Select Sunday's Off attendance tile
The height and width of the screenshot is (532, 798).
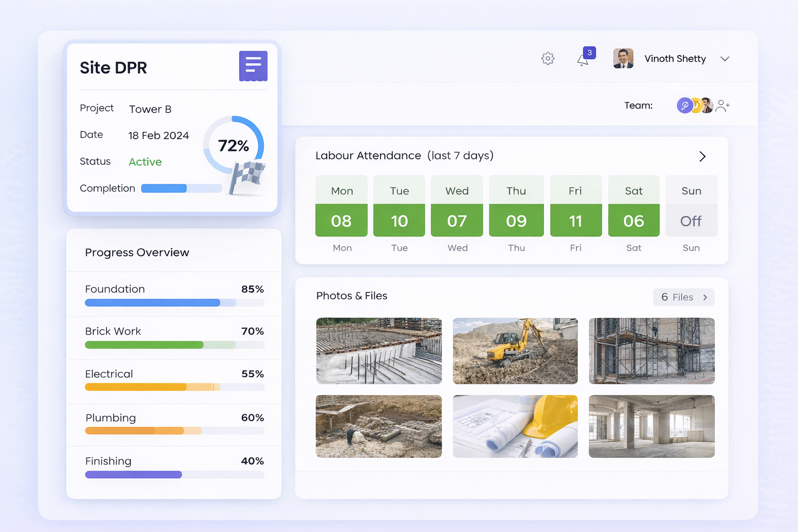691,206
